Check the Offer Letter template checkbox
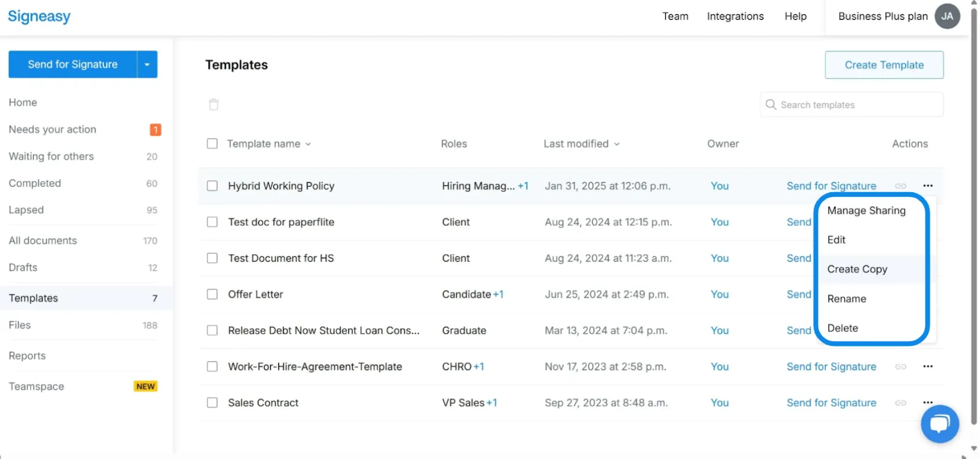This screenshot has width=980, height=459. [213, 294]
